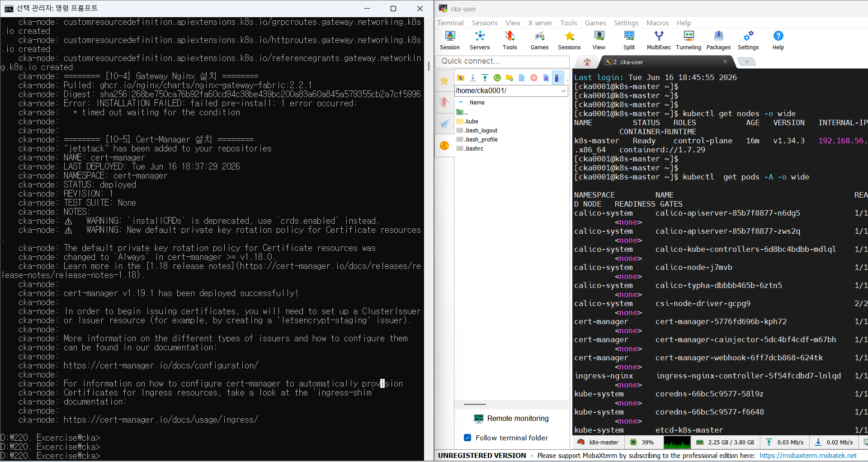Open the Sessions menu in the menu bar
Image resolution: width=868 pixels, height=462 pixels.
click(x=485, y=23)
